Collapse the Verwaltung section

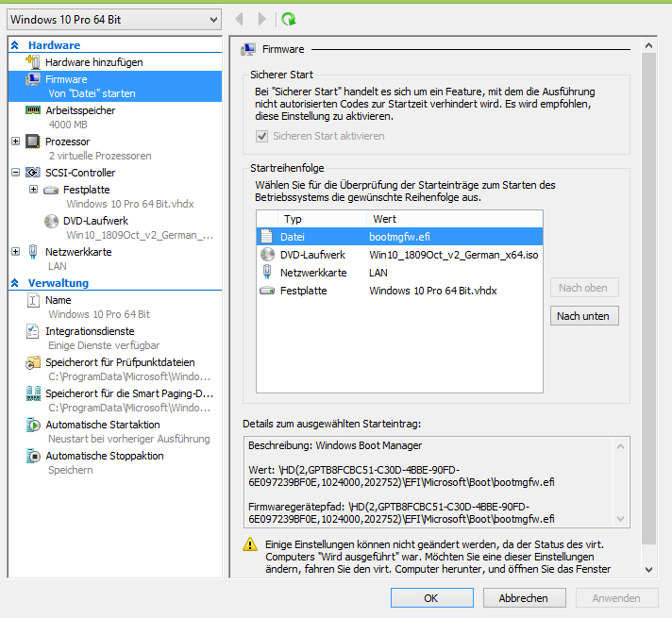click(15, 283)
